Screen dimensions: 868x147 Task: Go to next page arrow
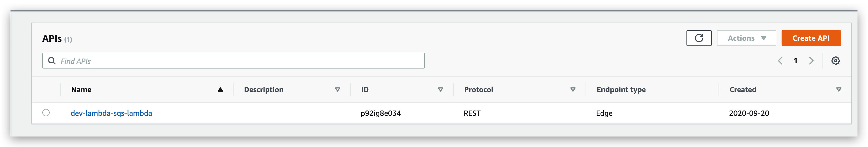tap(811, 61)
